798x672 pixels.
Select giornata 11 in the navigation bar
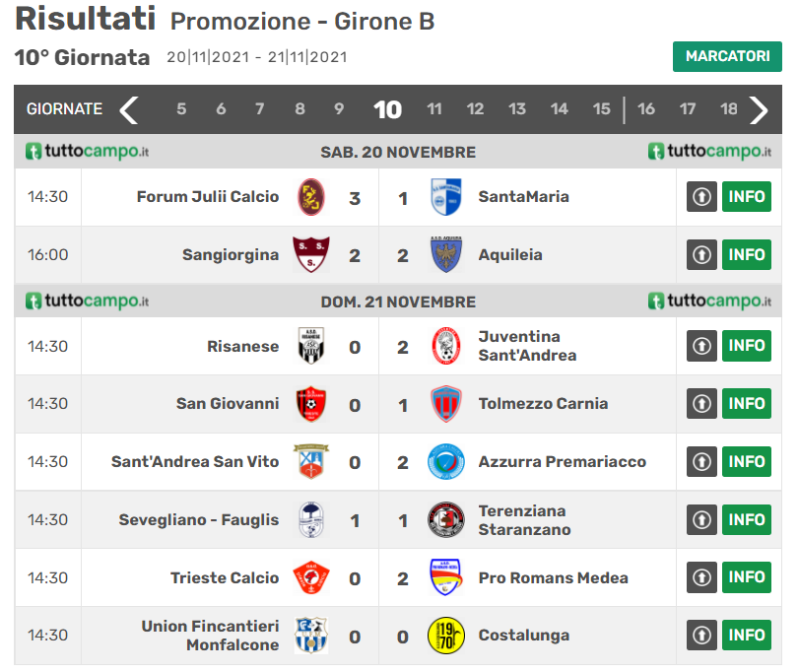tap(434, 109)
